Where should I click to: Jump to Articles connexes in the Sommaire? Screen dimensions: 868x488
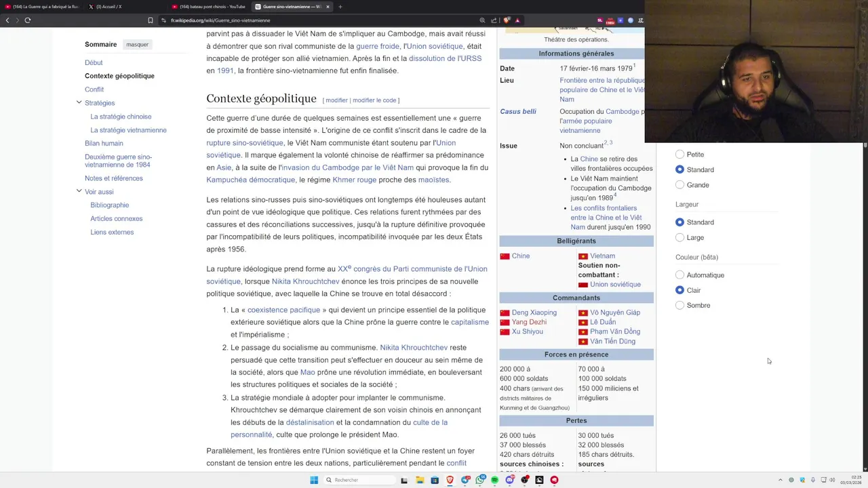(116, 218)
